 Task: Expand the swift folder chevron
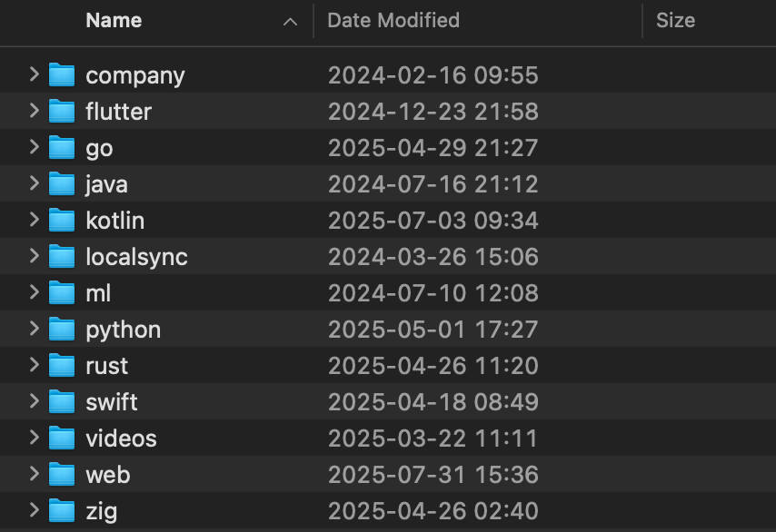35,401
